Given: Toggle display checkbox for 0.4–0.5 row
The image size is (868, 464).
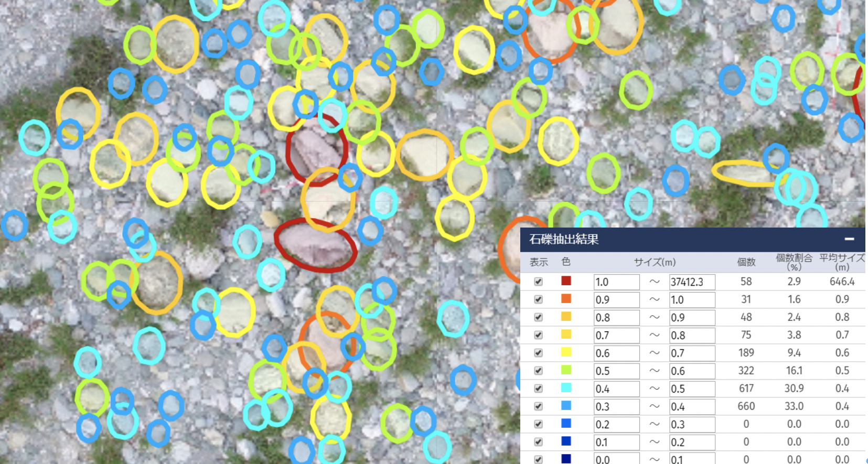Looking at the screenshot, I should 538,389.
